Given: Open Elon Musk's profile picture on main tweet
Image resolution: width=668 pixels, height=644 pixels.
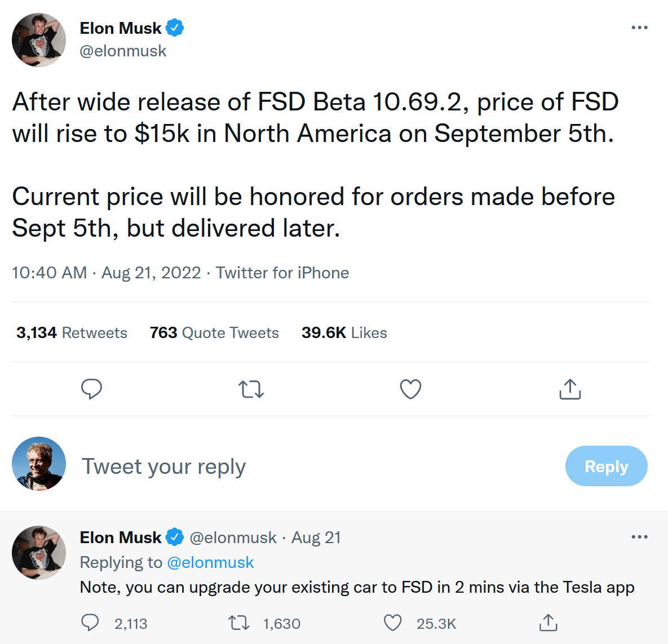Looking at the screenshot, I should coord(39,40).
